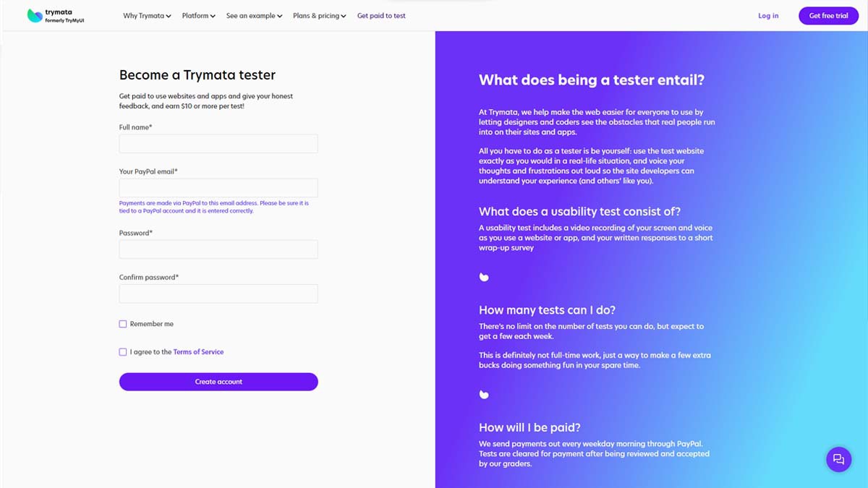Viewport: 868px width, 488px height.
Task: Open the Terms of Service link
Action: (x=198, y=352)
